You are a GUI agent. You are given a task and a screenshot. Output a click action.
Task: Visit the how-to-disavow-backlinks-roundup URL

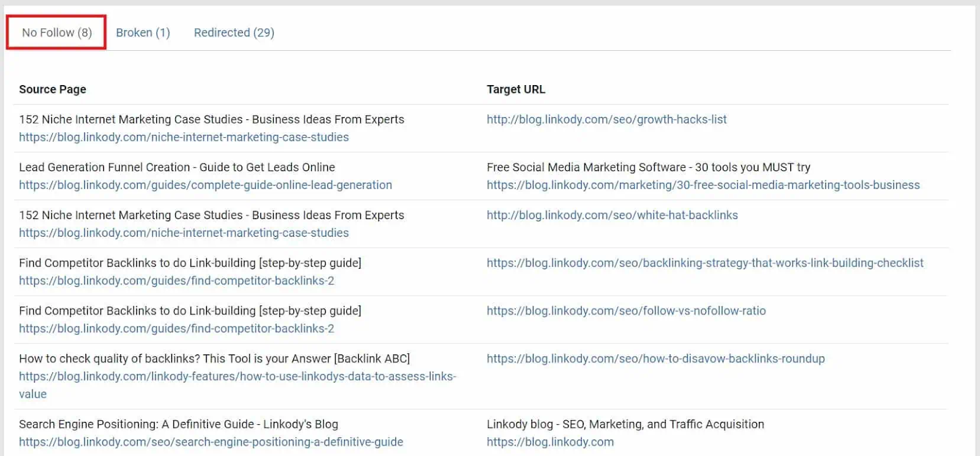coord(655,359)
